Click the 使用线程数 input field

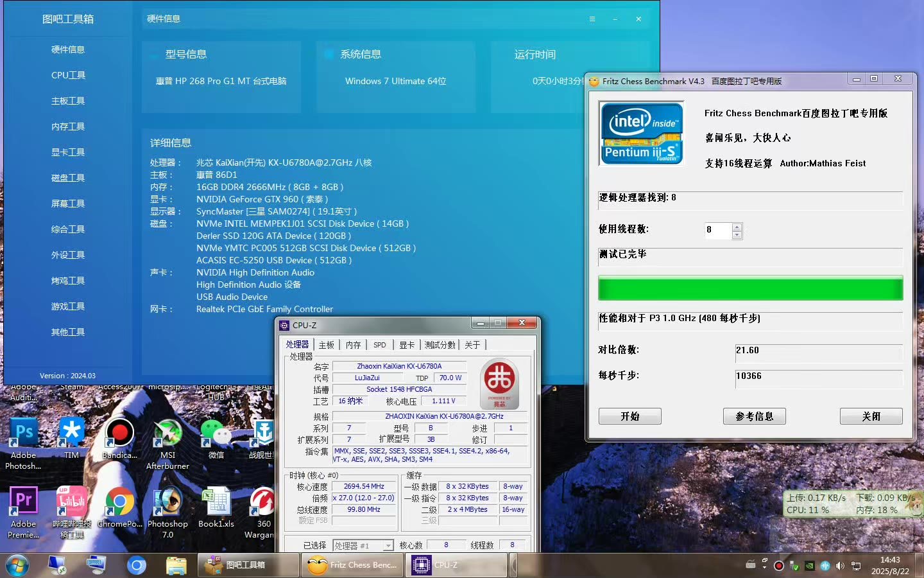click(x=718, y=231)
